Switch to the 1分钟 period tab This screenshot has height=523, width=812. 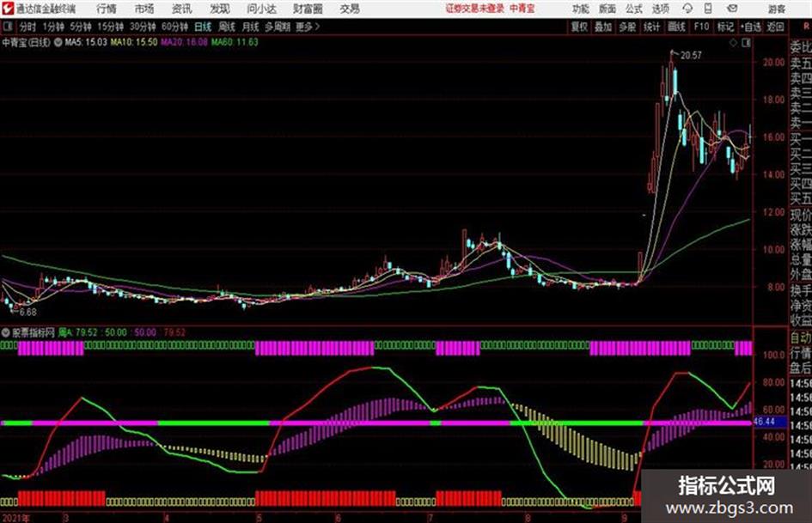tap(52, 27)
